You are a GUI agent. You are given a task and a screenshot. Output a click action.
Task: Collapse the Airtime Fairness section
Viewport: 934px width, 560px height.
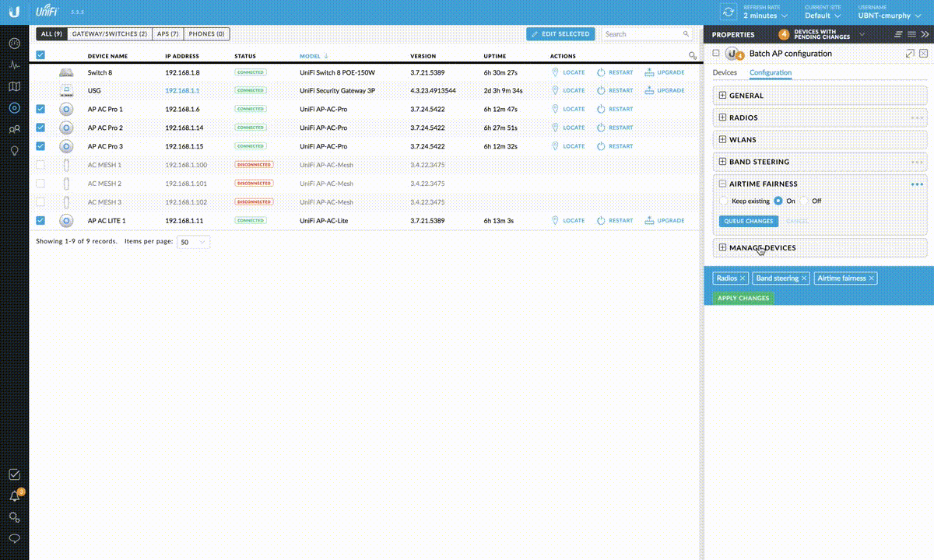pos(722,184)
